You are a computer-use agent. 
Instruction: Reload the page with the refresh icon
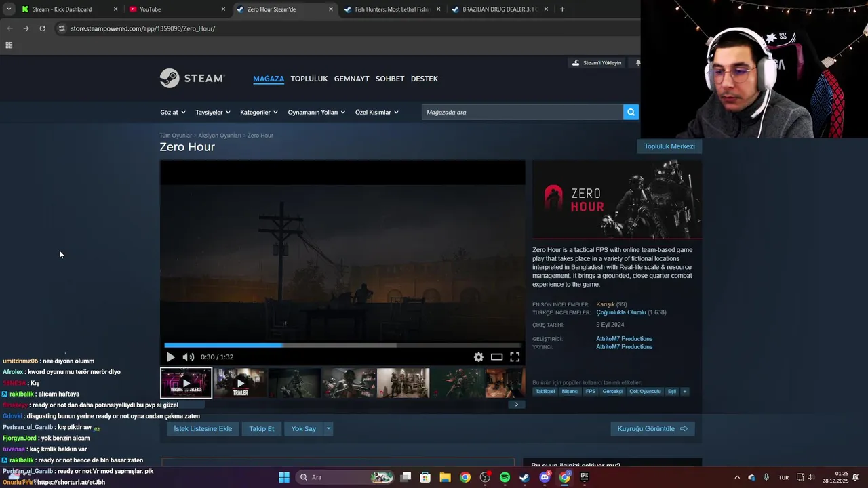[x=42, y=28]
